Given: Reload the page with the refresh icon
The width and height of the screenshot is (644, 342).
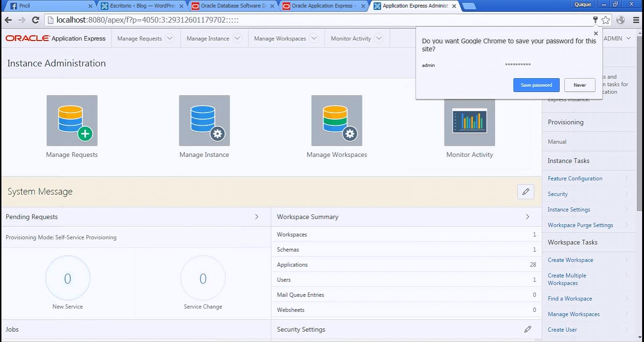Looking at the screenshot, I should coord(35,20).
